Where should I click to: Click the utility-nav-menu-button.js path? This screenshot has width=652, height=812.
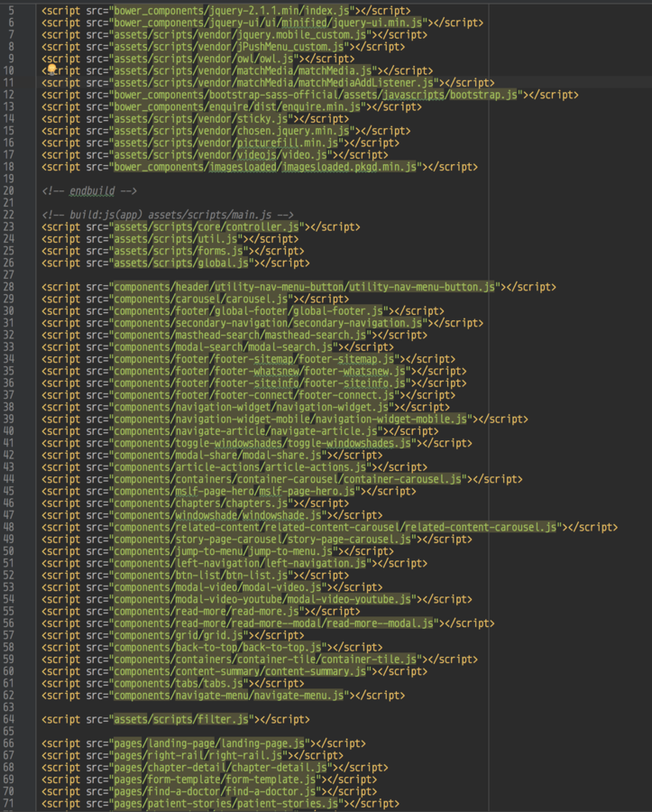pos(305,287)
